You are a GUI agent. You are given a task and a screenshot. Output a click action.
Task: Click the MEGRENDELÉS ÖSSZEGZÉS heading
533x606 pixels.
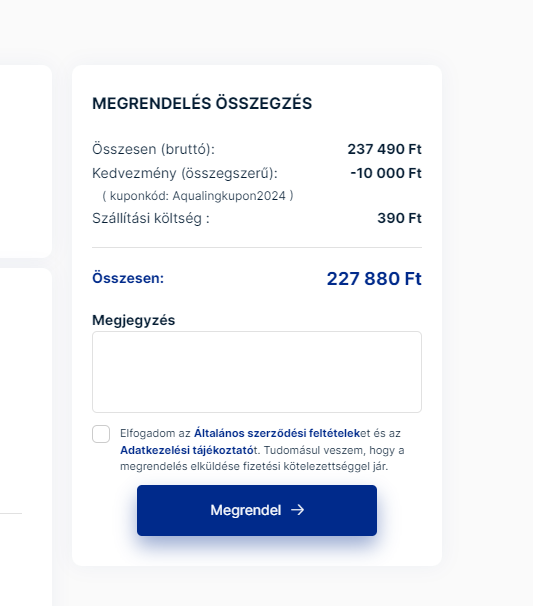click(202, 104)
